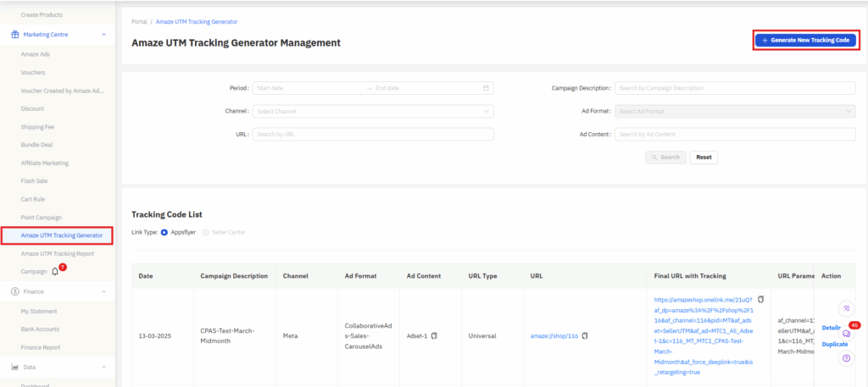
Task: Open Bundle Deal in sidebar
Action: 36,145
